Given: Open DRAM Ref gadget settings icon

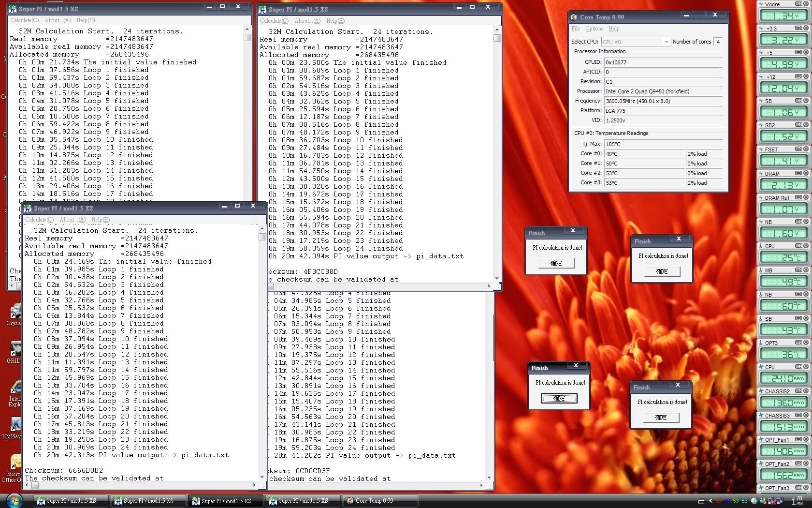Looking at the screenshot, I should [798, 197].
